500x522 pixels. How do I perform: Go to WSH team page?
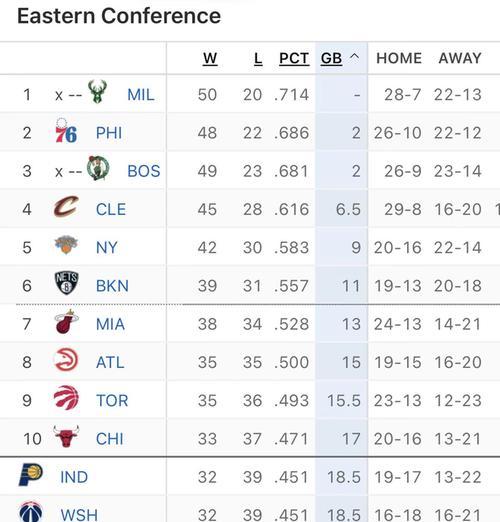[x=79, y=515]
